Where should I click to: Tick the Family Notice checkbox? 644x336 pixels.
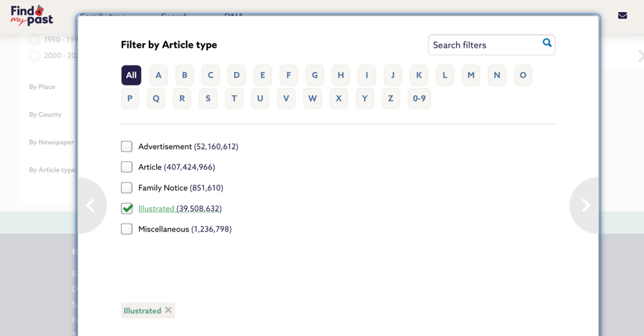pos(127,188)
